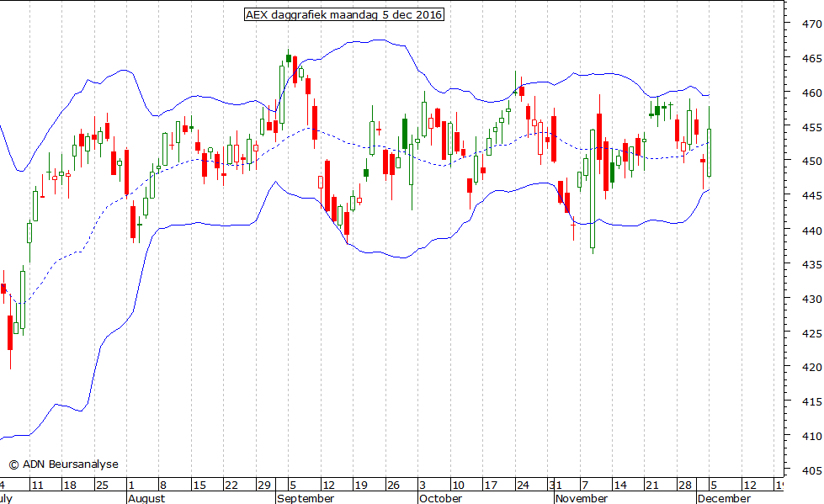824x504 pixels.
Task: Click date label 12 in December
Action: click(x=750, y=485)
